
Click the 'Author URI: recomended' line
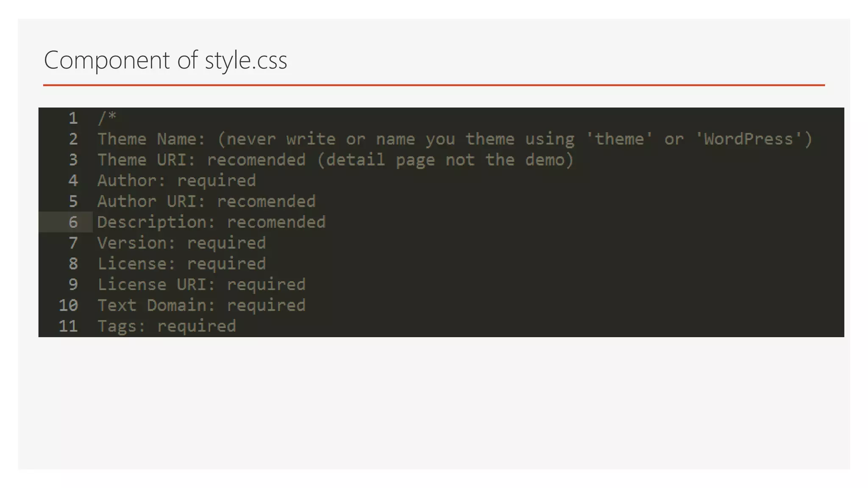tap(206, 201)
